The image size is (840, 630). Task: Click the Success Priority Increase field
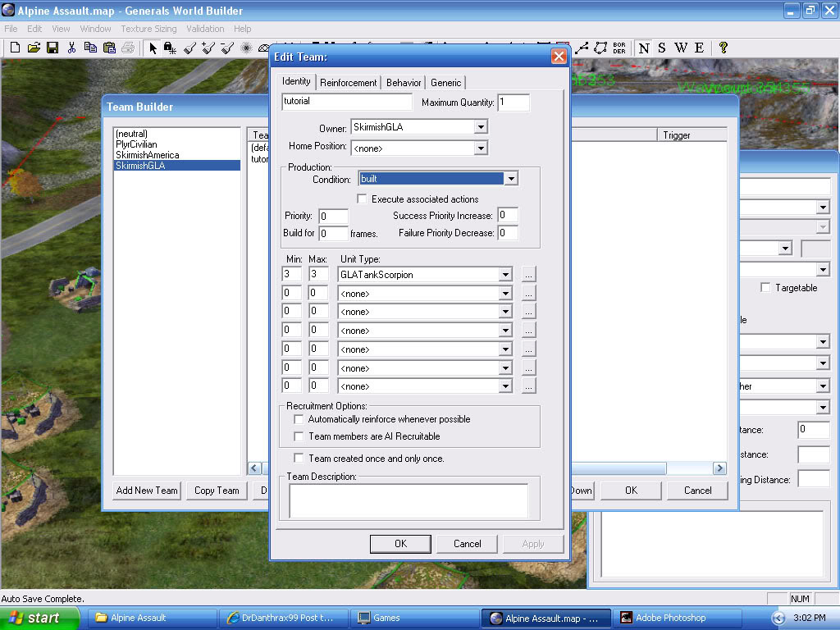pyautogui.click(x=507, y=216)
